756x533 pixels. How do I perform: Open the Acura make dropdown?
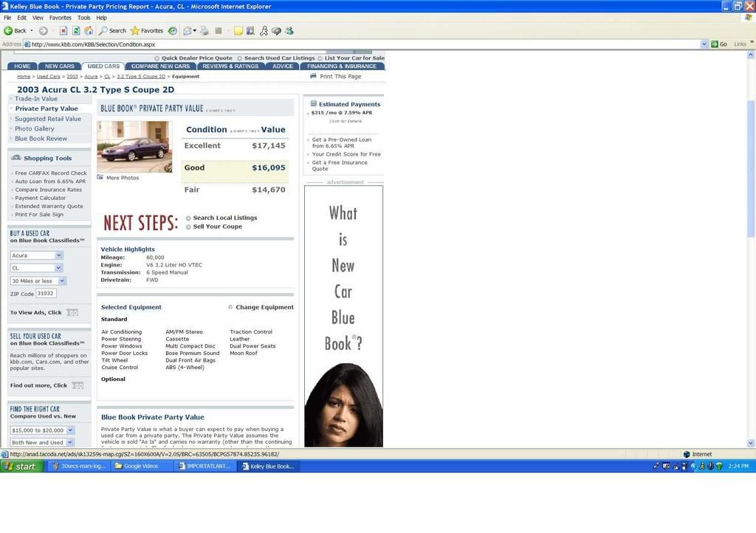(x=36, y=255)
